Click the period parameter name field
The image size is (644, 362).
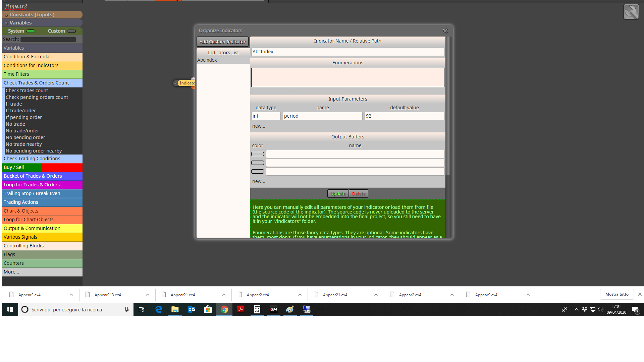click(322, 116)
